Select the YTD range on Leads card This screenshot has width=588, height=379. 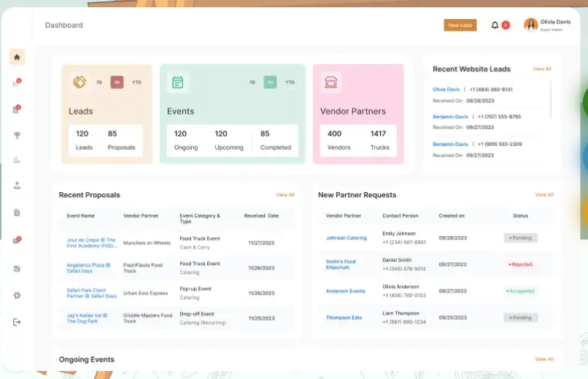point(136,83)
